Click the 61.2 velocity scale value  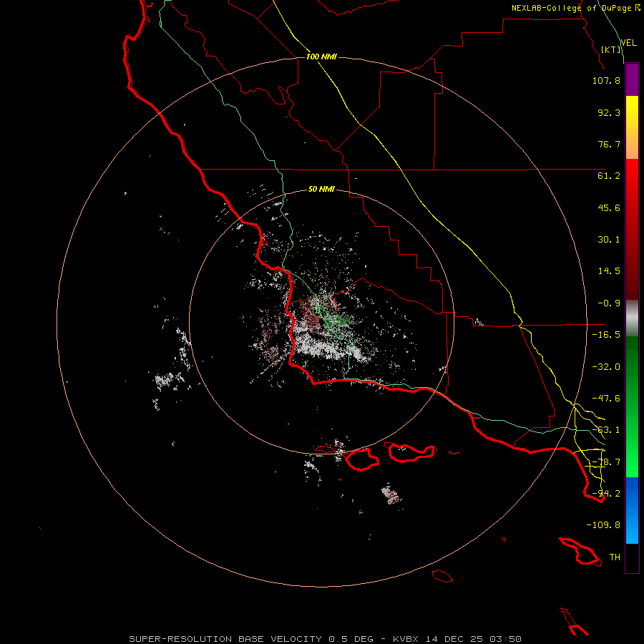609,176
